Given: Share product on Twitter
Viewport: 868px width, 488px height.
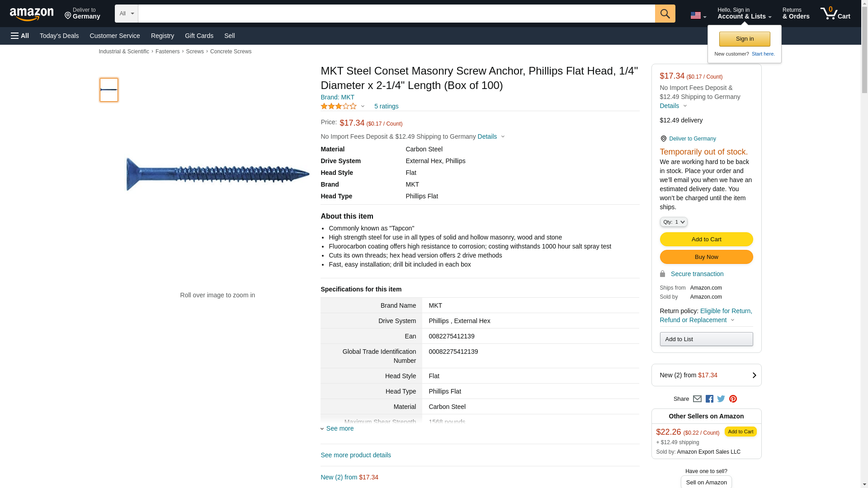Looking at the screenshot, I should coord(721,399).
